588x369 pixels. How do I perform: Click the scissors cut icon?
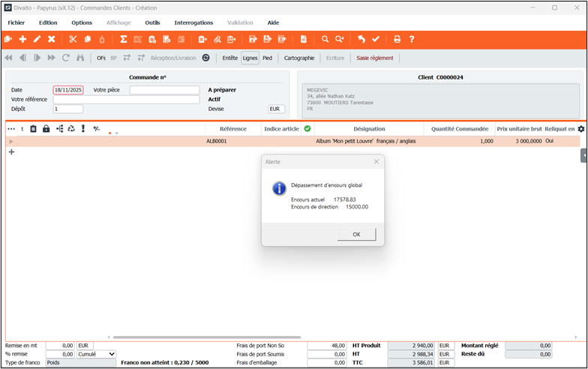point(73,39)
